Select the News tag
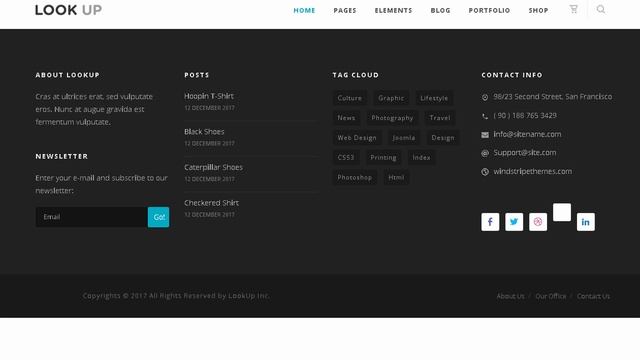This screenshot has width=640, height=360. (346, 118)
